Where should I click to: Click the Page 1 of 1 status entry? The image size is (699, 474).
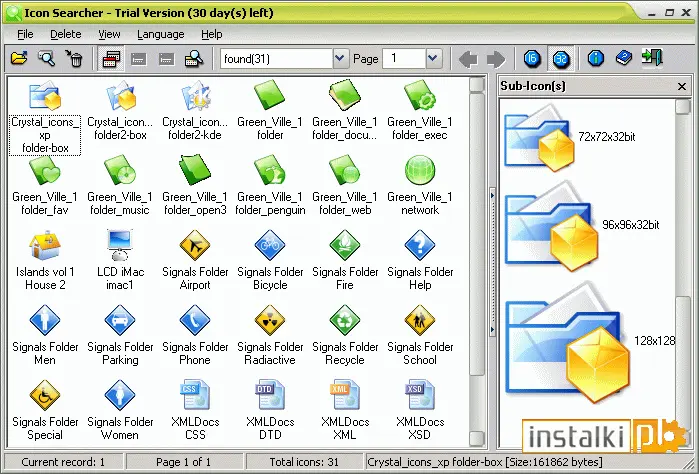[183, 462]
